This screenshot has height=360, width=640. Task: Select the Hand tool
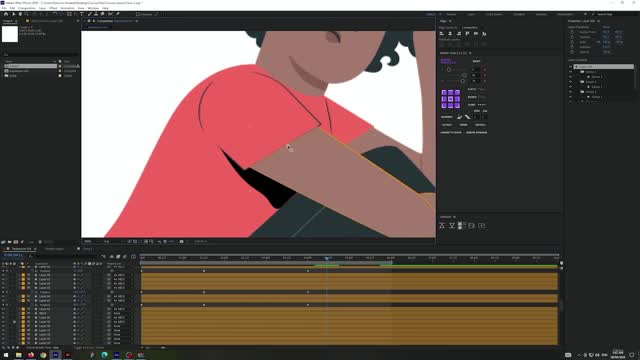(20, 14)
